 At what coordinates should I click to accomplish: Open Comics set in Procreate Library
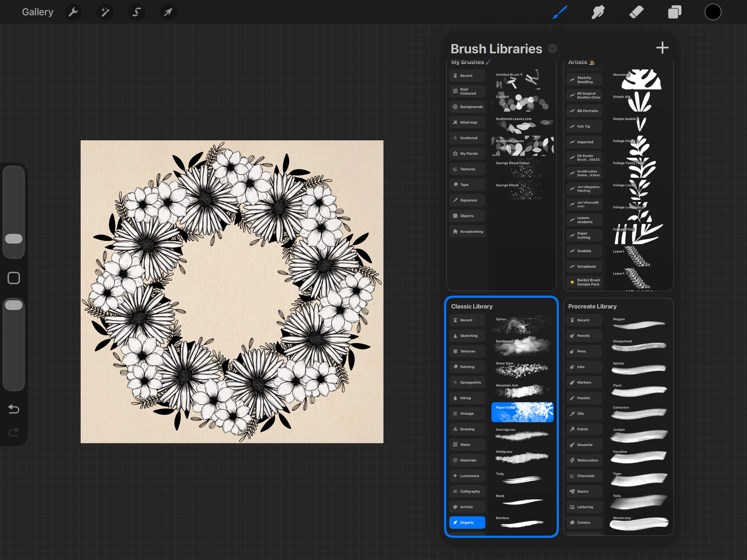point(584,522)
